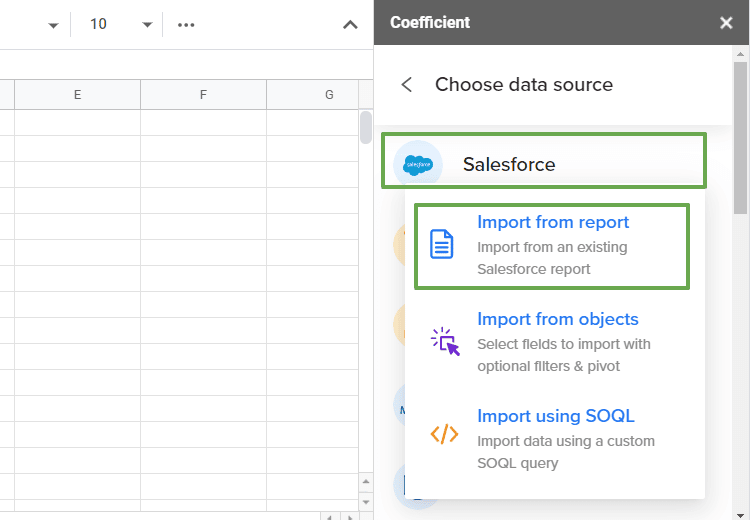Click the purple cursor objects icon
The height and width of the screenshot is (520, 750).
tap(445, 342)
